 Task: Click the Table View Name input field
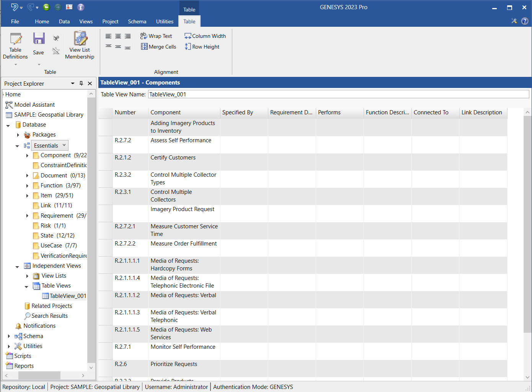point(338,94)
